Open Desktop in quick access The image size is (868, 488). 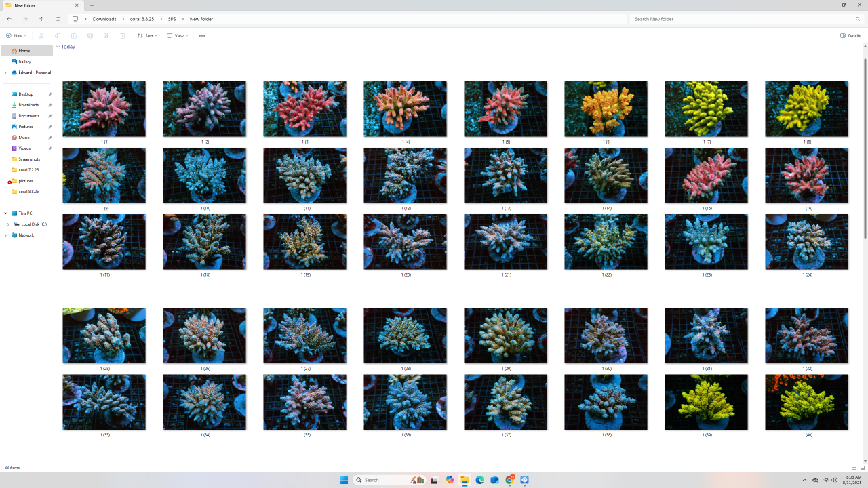26,94
